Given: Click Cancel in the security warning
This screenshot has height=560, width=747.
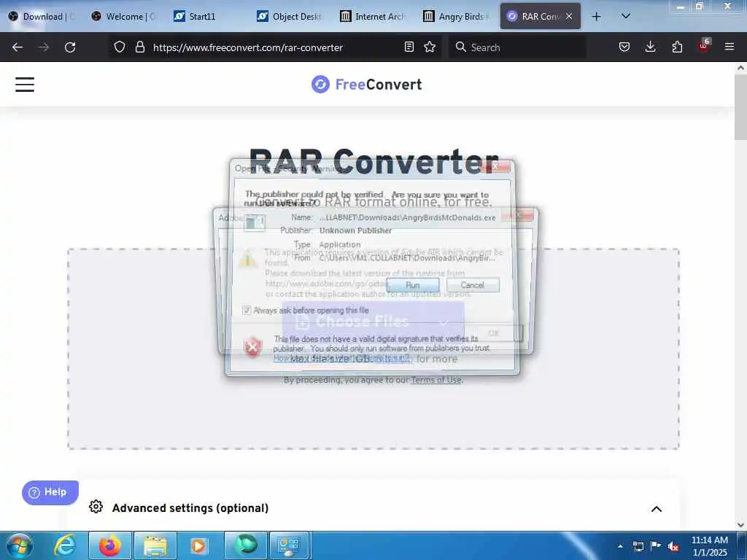Looking at the screenshot, I should click(x=473, y=285).
